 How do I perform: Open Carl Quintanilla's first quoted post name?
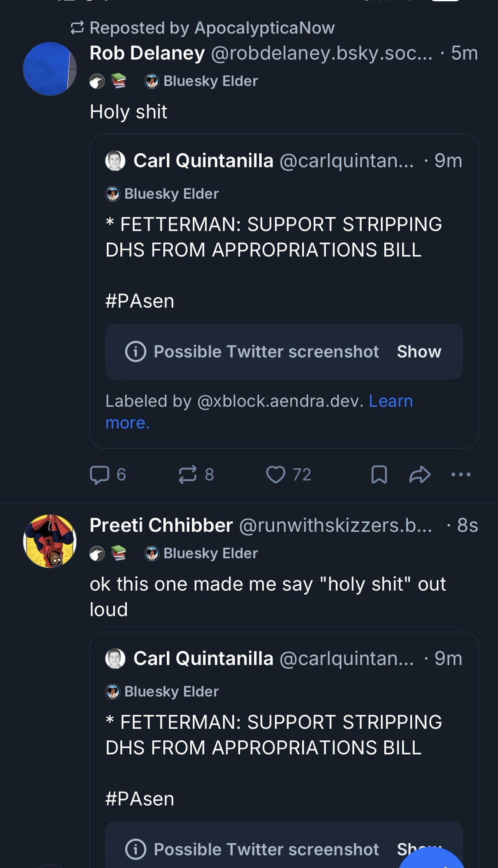(x=203, y=161)
